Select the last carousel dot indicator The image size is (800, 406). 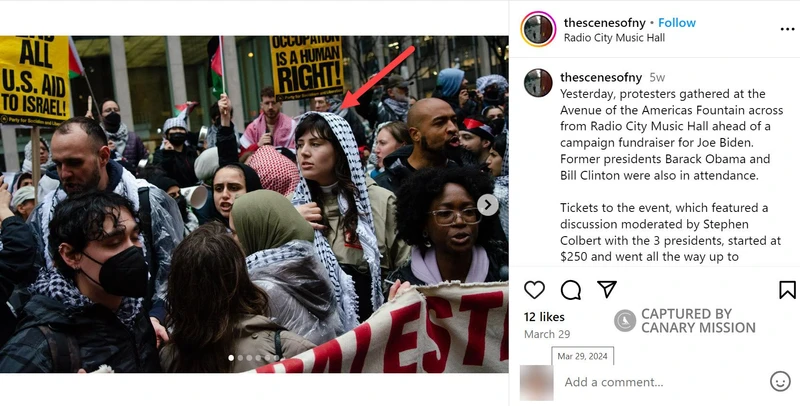[x=277, y=358]
